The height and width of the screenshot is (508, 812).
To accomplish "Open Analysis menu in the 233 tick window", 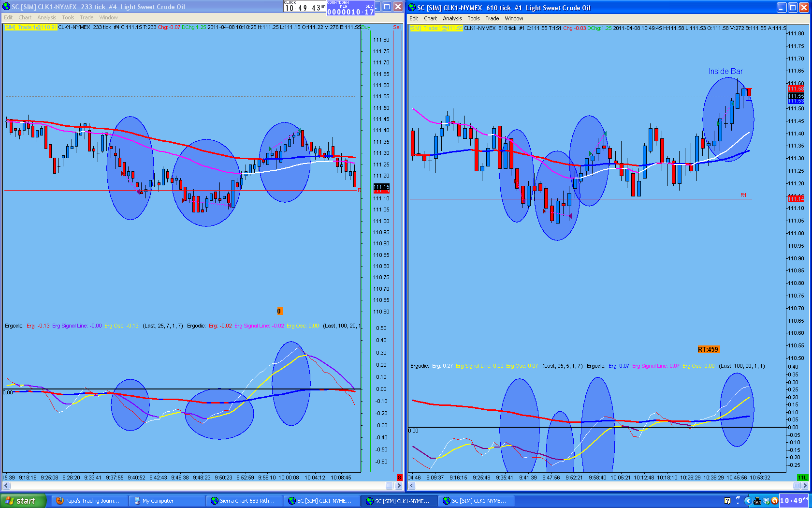I will pyautogui.click(x=47, y=17).
